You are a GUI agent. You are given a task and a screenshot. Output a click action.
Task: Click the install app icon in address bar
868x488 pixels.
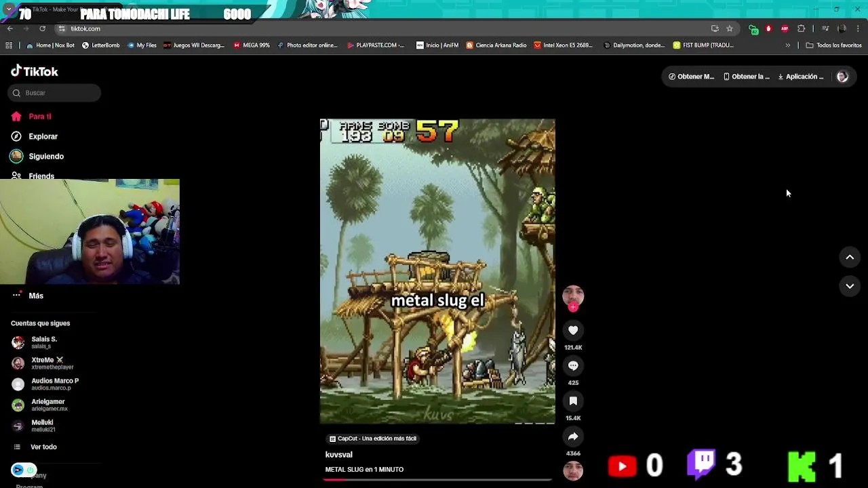click(715, 28)
